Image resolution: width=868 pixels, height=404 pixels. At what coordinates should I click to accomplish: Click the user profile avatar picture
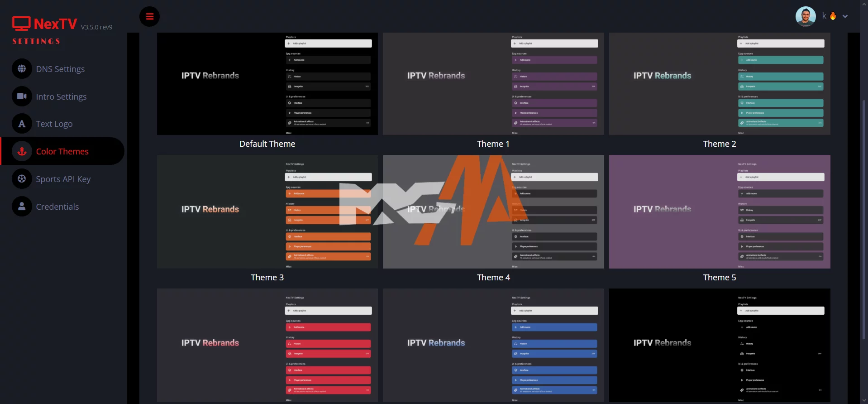805,16
